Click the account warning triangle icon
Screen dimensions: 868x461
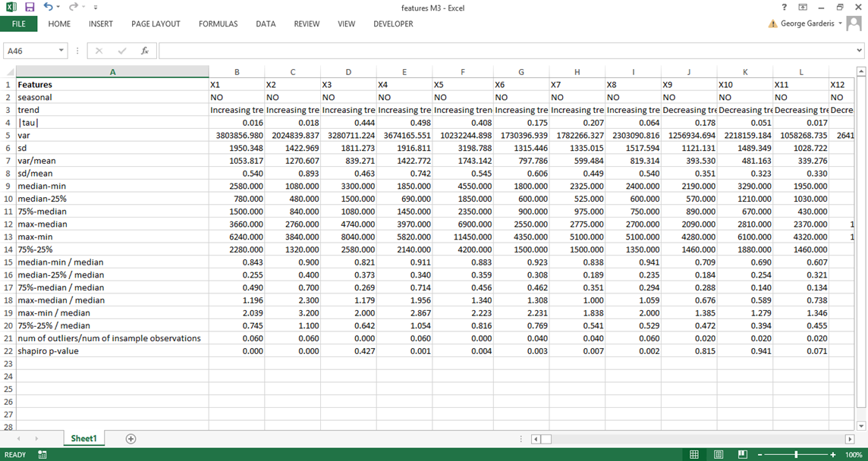773,24
